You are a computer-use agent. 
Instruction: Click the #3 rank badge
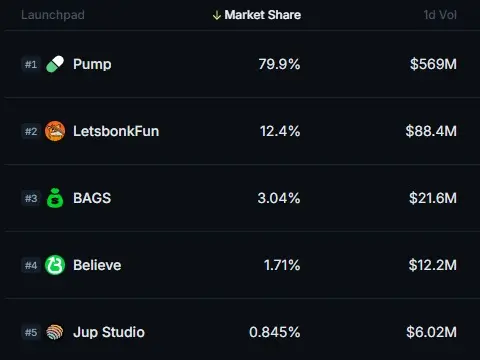point(31,198)
